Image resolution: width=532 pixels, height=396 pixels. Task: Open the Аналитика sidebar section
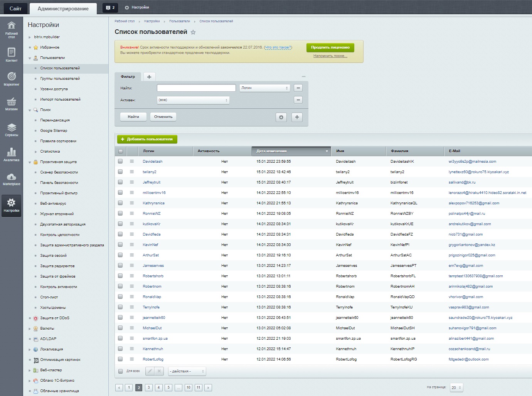click(x=12, y=154)
